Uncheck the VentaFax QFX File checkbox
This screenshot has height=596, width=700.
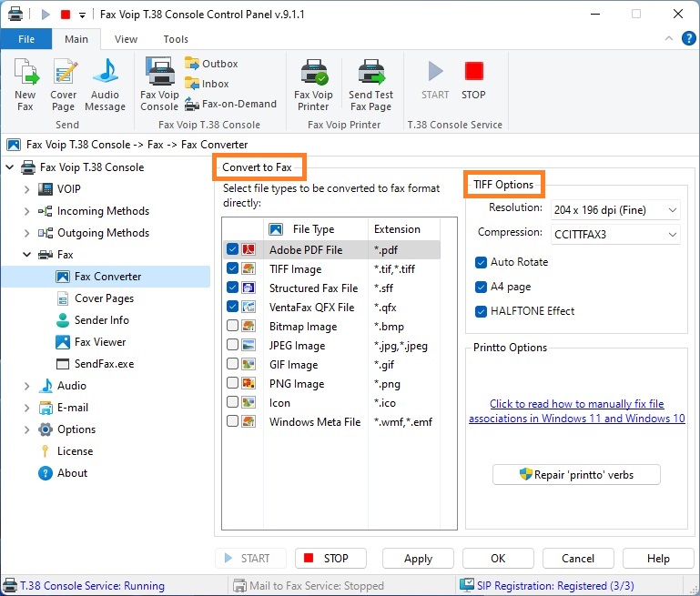pos(233,307)
